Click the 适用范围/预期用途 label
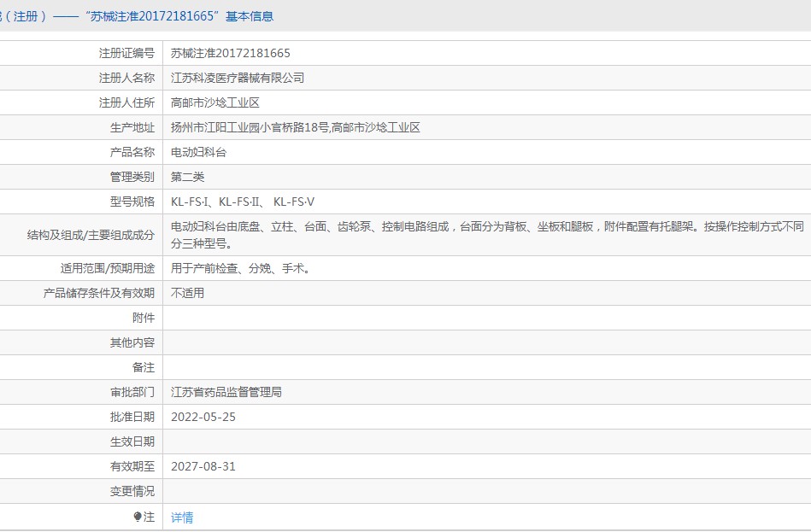 [108, 269]
